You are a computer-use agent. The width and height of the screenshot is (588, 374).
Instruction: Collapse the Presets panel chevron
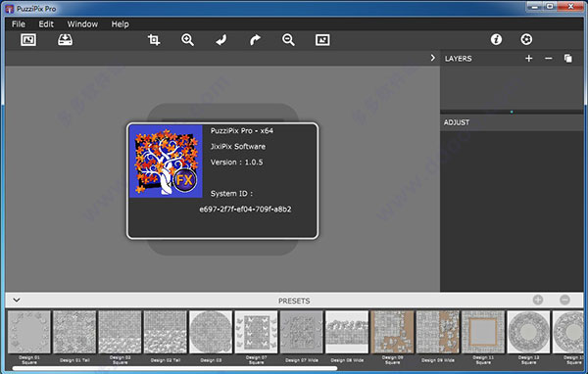tap(17, 301)
